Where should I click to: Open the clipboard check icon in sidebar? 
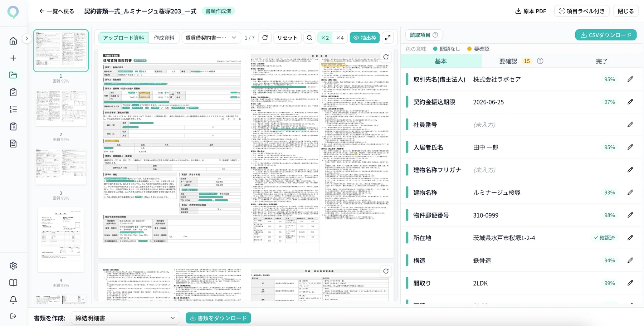13,92
